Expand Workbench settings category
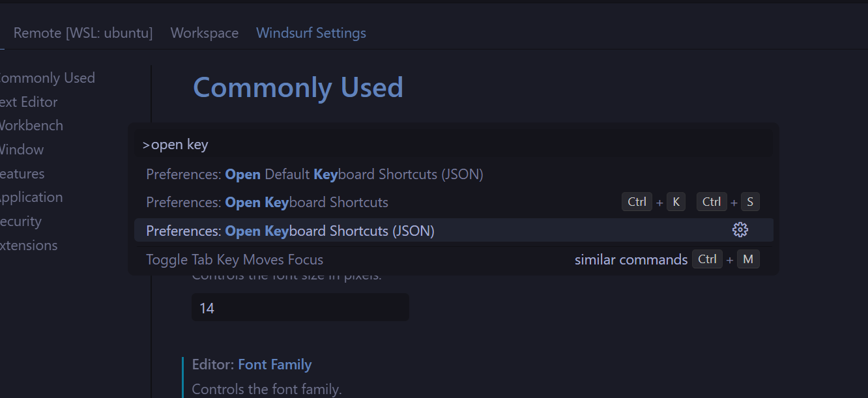This screenshot has width=868, height=398. (x=31, y=125)
